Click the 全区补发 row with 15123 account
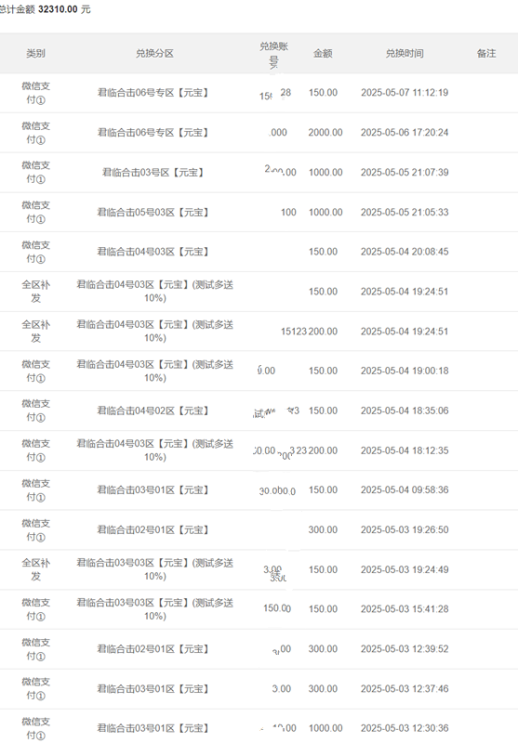 tap(259, 331)
